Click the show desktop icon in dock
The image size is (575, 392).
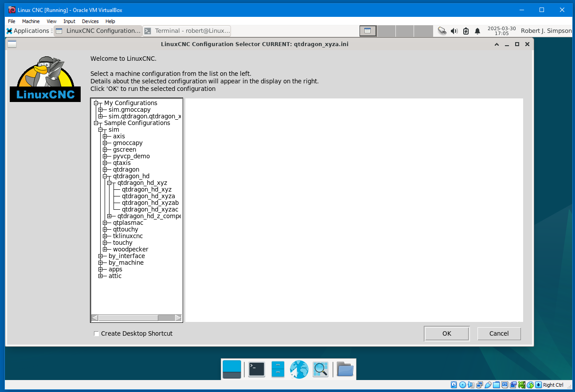[x=232, y=369]
